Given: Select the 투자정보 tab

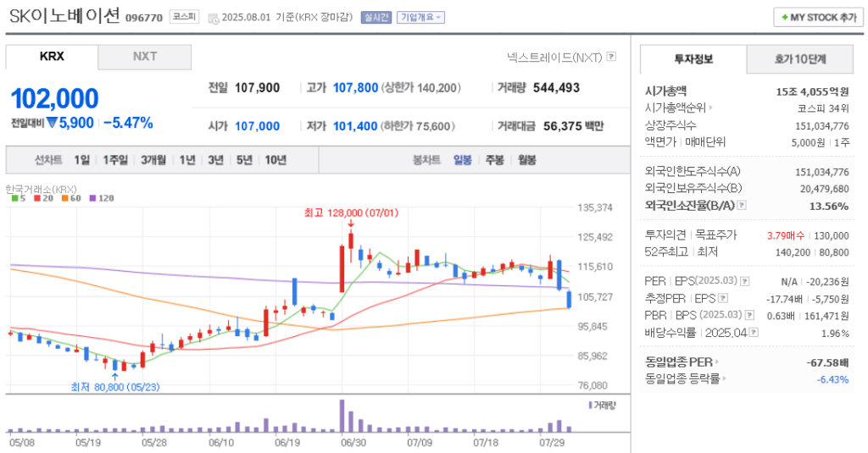Looking at the screenshot, I should (693, 59).
